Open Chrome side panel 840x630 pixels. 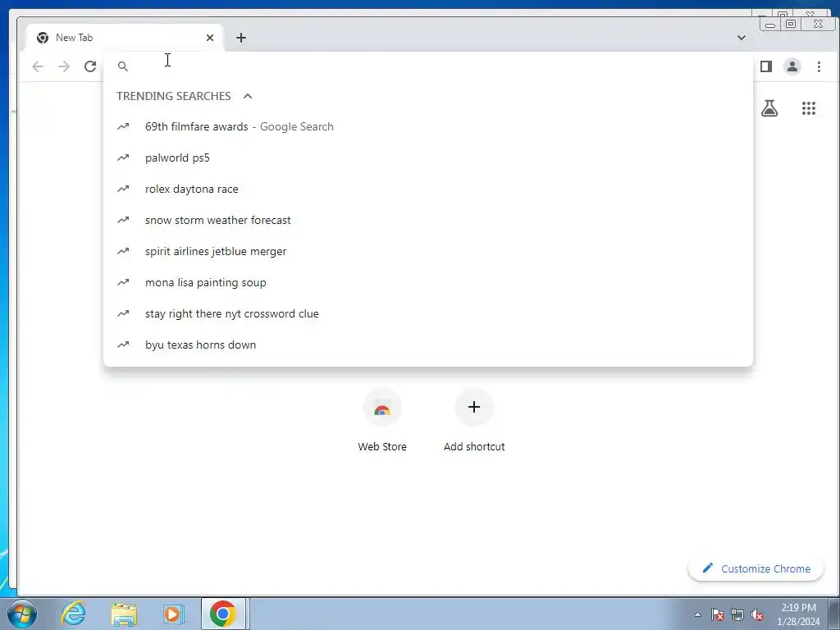[766, 66]
